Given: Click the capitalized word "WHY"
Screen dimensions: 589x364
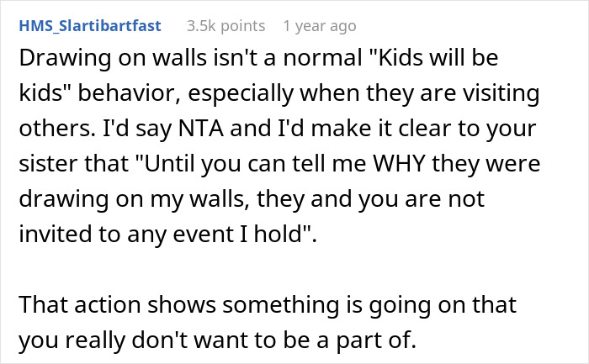Looking at the screenshot, I should (x=399, y=163).
